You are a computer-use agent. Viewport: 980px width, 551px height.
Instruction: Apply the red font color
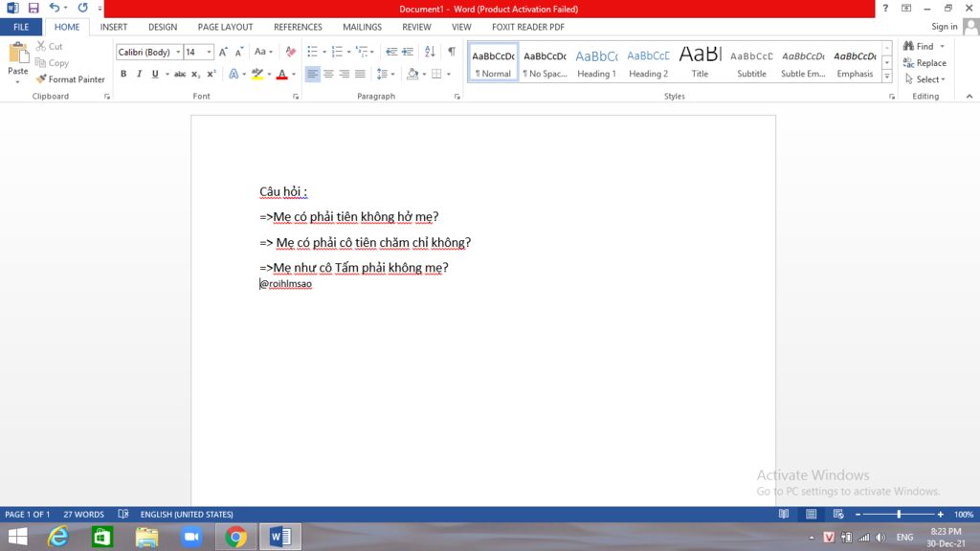tap(282, 74)
